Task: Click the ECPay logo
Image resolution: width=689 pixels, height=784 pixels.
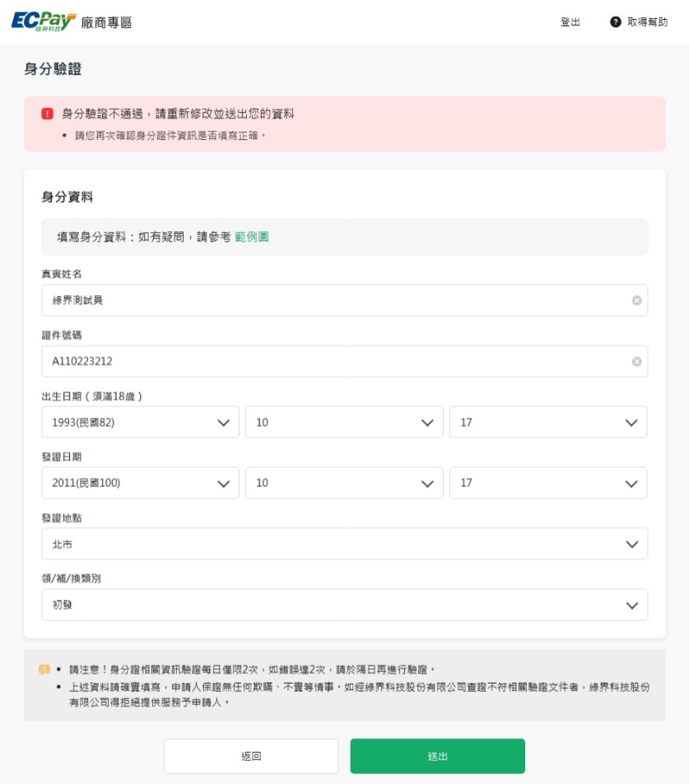Action: (44, 21)
